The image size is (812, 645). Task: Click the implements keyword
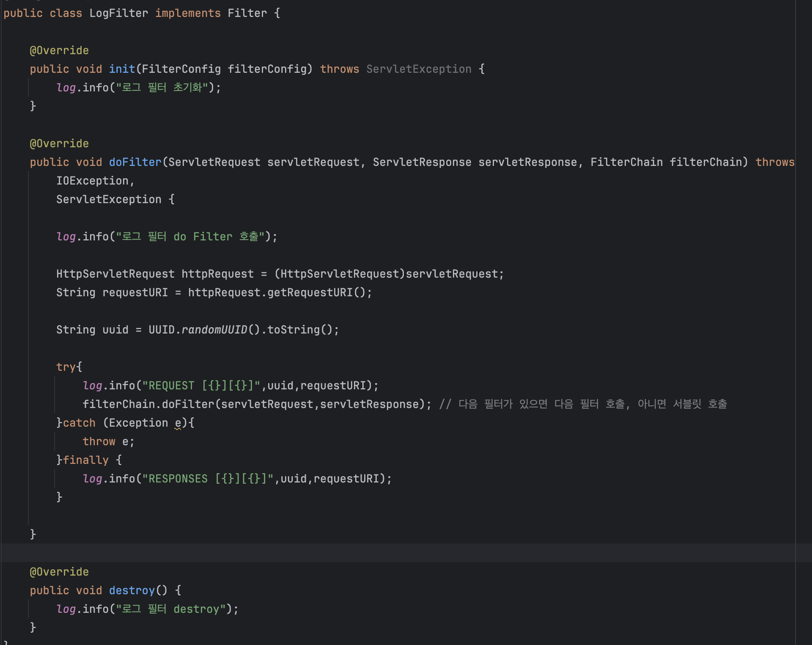point(188,13)
